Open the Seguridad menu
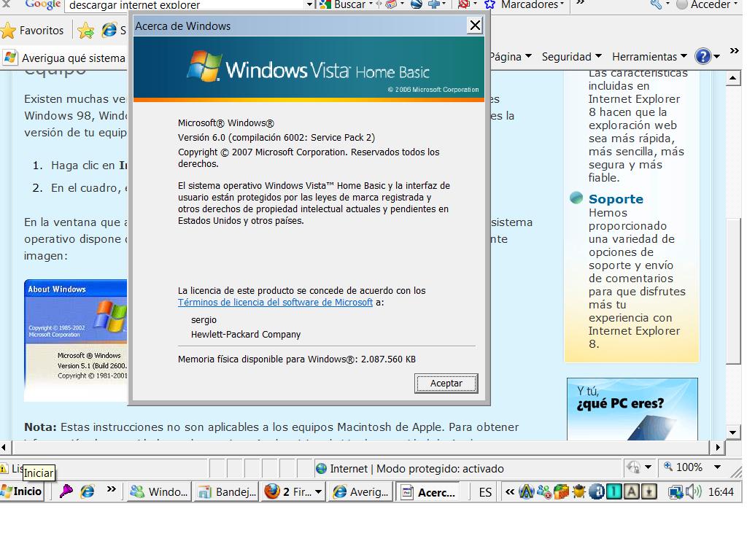The width and height of the screenshot is (747, 560). tap(572, 57)
